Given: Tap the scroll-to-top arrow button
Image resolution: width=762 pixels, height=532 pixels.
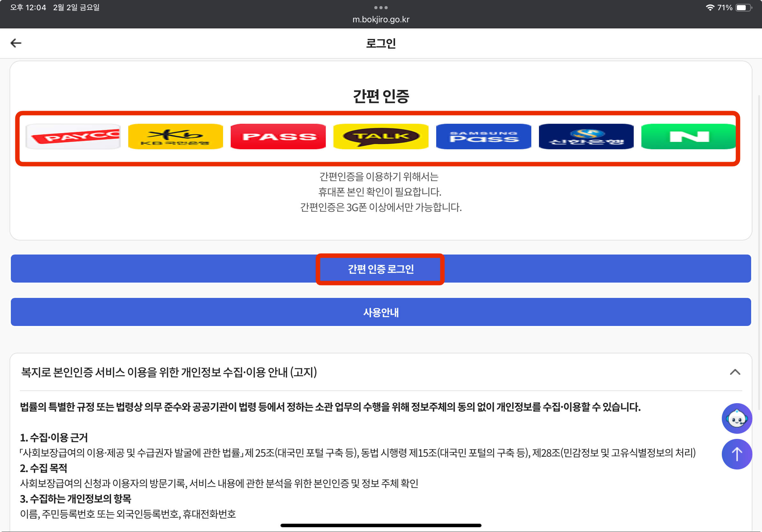Looking at the screenshot, I should [736, 454].
